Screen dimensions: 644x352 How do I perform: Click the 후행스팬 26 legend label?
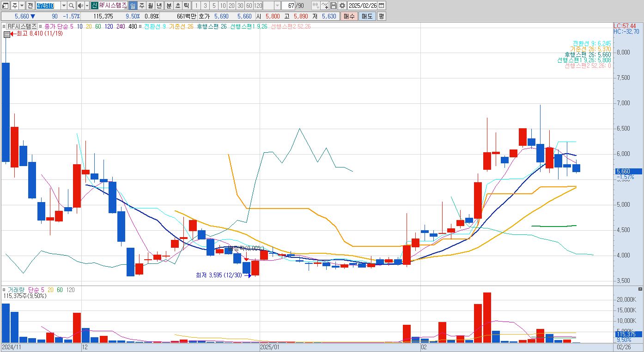pyautogui.click(x=212, y=26)
